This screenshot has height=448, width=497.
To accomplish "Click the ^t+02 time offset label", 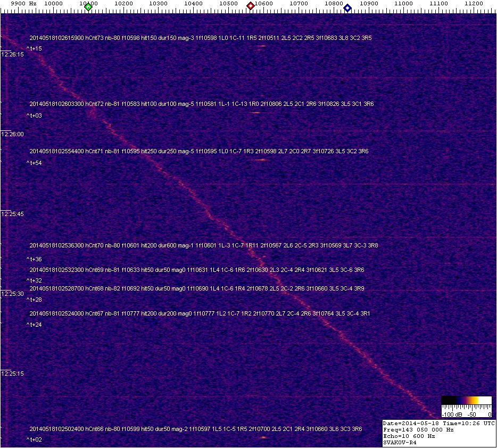I will pos(34,439).
